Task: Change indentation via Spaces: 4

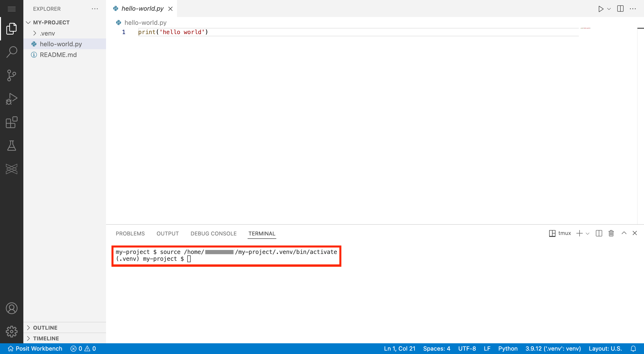Action: [437, 349]
